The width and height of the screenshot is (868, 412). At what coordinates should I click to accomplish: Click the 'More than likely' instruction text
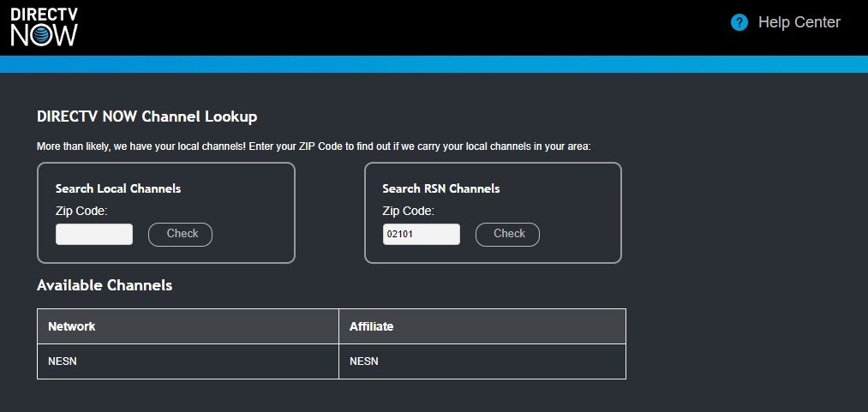pos(314,147)
